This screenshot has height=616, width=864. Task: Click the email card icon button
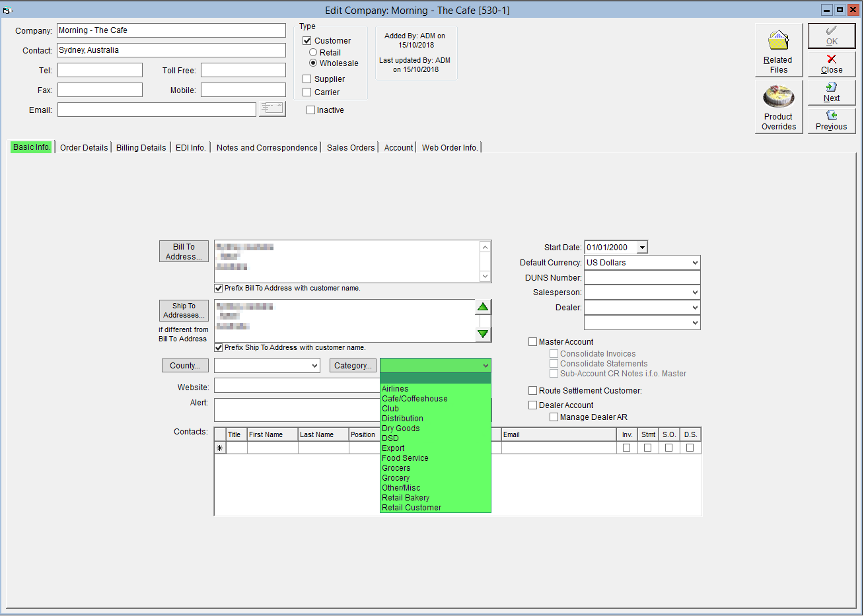point(272,109)
